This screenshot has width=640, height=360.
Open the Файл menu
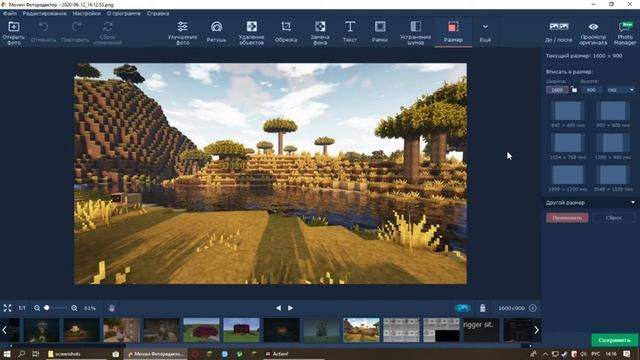coord(10,13)
